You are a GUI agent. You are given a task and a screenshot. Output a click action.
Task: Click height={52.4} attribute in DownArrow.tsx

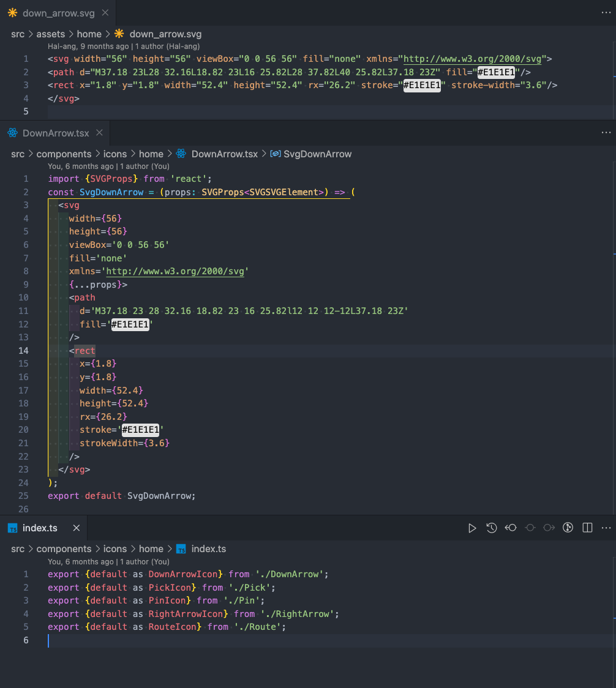pyautogui.click(x=114, y=403)
